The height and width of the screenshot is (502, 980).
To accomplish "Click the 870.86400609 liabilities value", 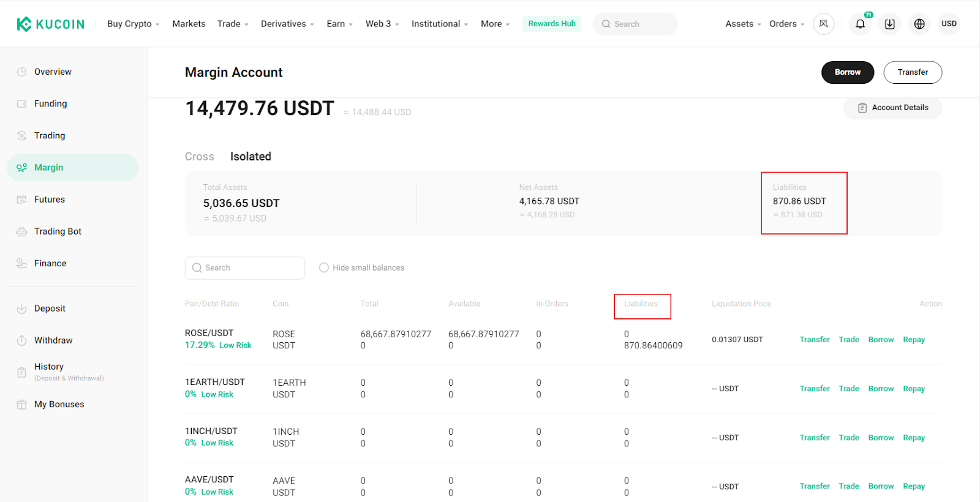I will 653,346.
